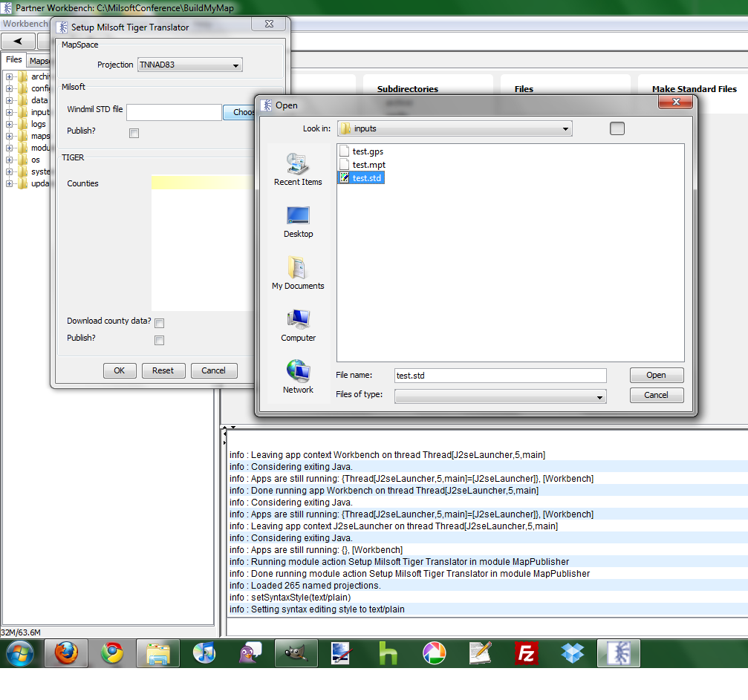Select the test.gps file

coord(362,151)
